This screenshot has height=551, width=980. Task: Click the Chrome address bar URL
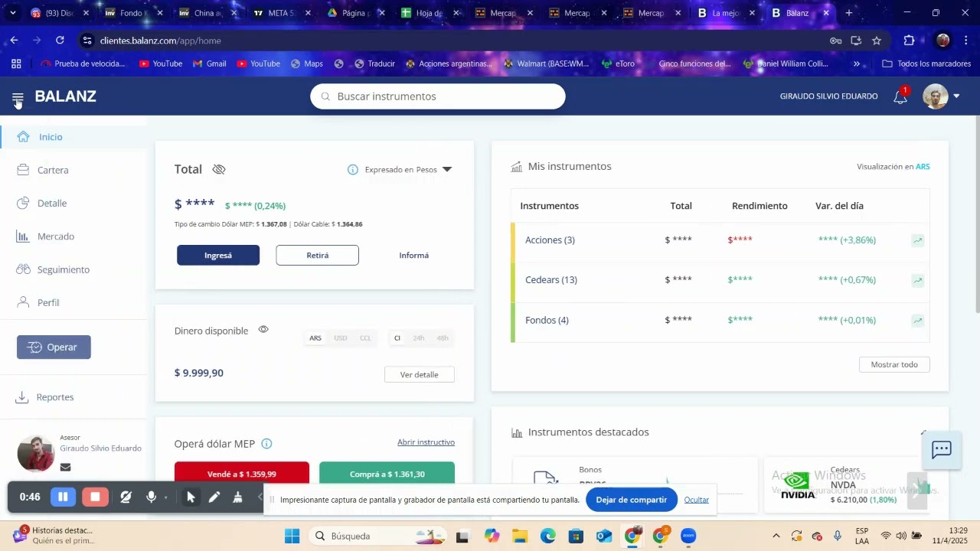coord(161,41)
